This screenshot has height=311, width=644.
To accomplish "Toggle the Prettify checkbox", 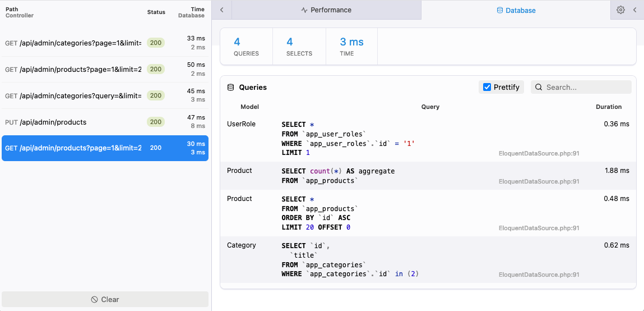I will (487, 87).
